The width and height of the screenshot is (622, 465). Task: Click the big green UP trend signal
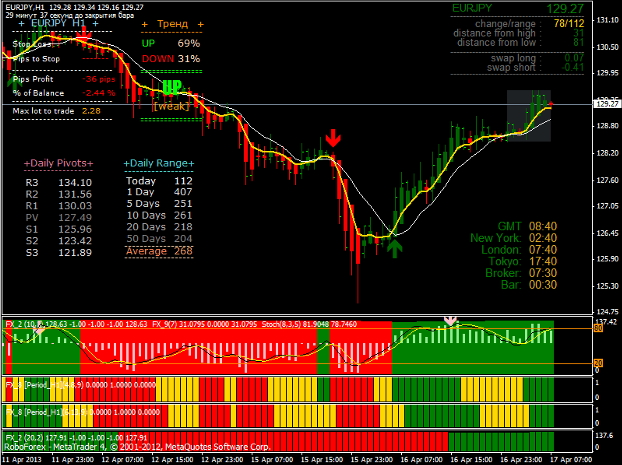[x=171, y=87]
